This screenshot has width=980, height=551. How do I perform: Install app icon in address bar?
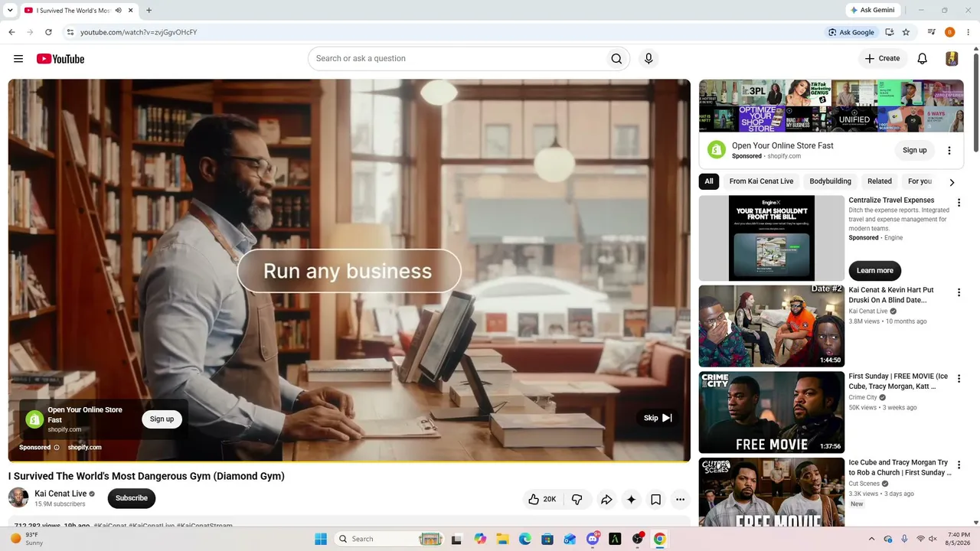point(889,32)
